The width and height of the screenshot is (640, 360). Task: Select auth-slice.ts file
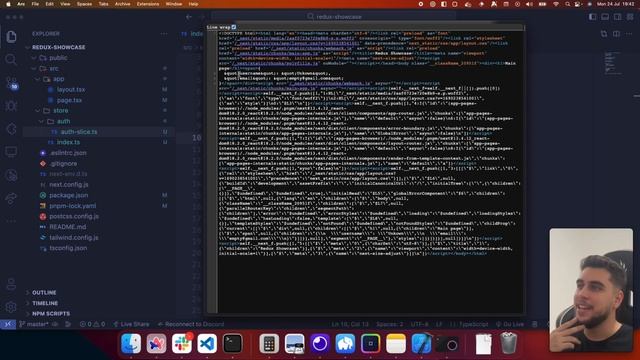point(79,132)
